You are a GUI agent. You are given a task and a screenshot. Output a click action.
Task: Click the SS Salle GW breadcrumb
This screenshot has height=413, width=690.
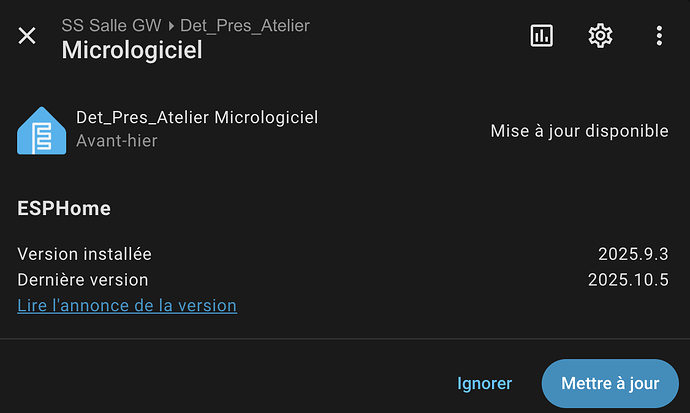[111, 25]
